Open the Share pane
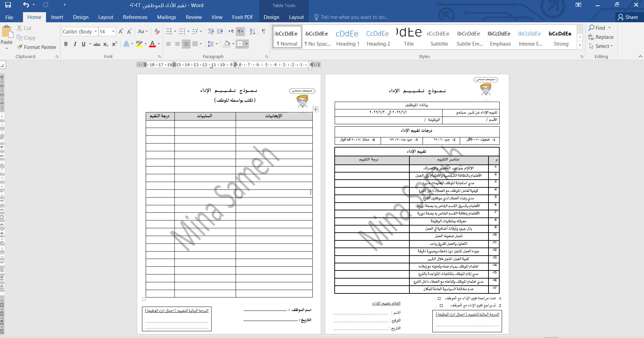 (x=628, y=17)
